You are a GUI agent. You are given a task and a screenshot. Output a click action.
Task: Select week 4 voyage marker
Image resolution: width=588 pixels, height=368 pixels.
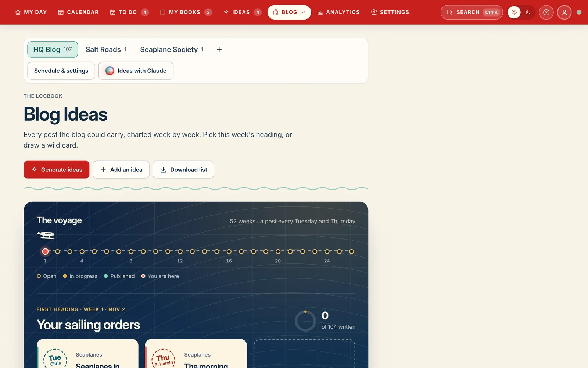[x=82, y=251]
